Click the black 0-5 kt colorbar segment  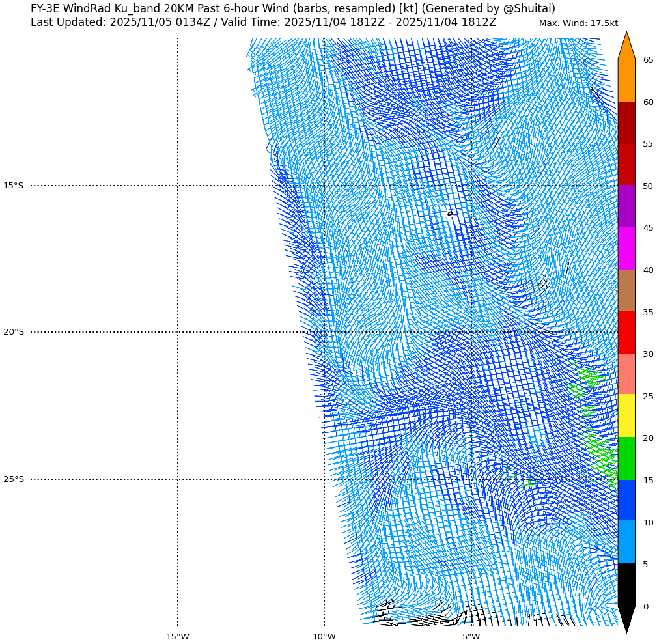pos(626,585)
